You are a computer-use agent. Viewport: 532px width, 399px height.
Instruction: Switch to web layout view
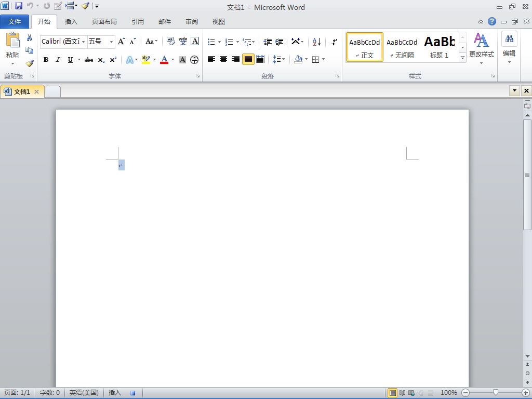coord(411,393)
